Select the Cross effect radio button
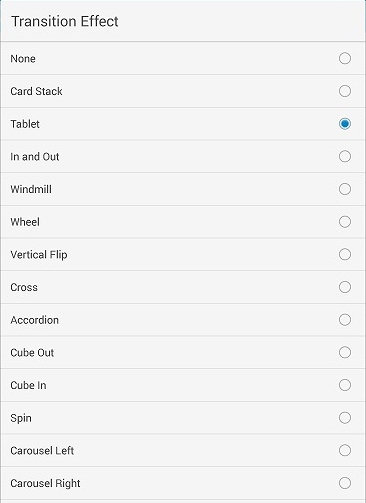The image size is (366, 503). pyautogui.click(x=345, y=287)
